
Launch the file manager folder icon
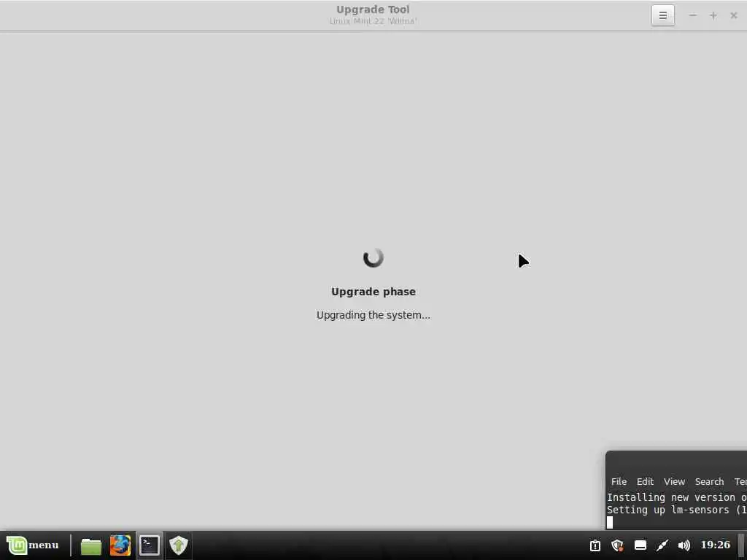click(x=90, y=545)
